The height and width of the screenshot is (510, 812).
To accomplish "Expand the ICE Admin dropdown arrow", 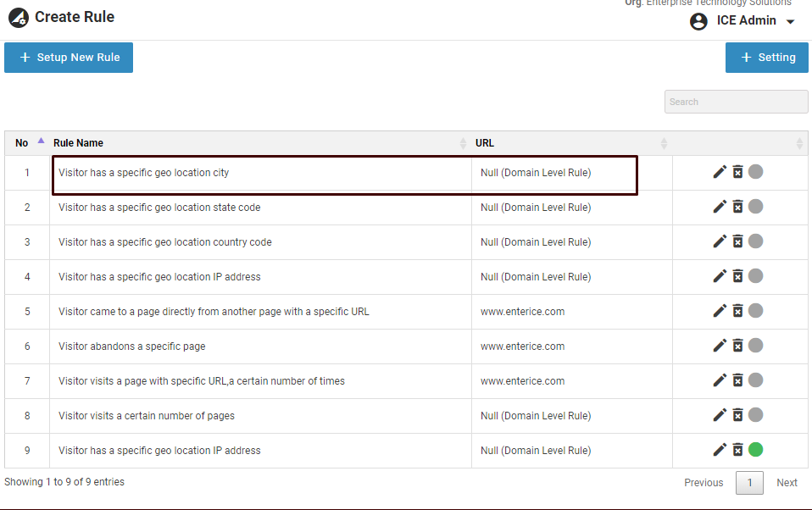I will click(791, 22).
